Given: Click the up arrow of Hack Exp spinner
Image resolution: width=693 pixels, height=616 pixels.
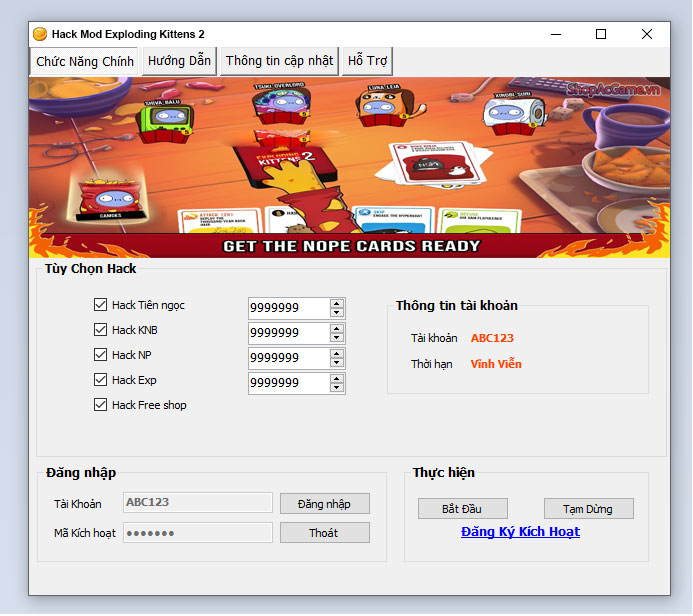Looking at the screenshot, I should pos(337,379).
